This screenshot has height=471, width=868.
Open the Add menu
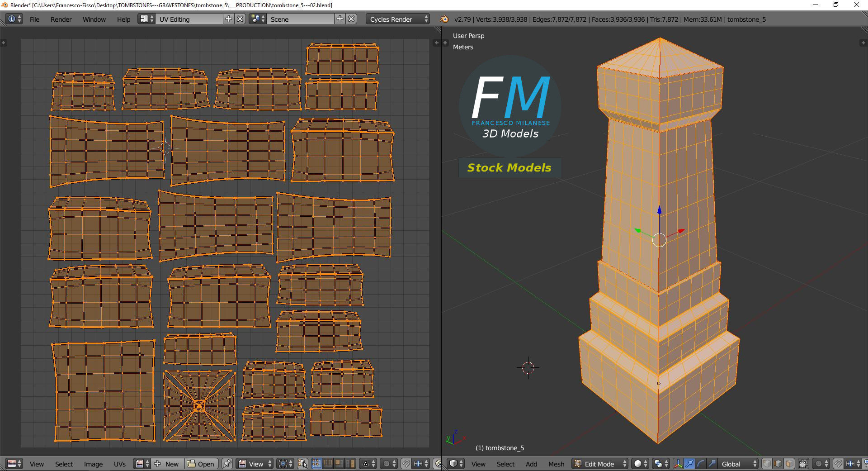531,464
